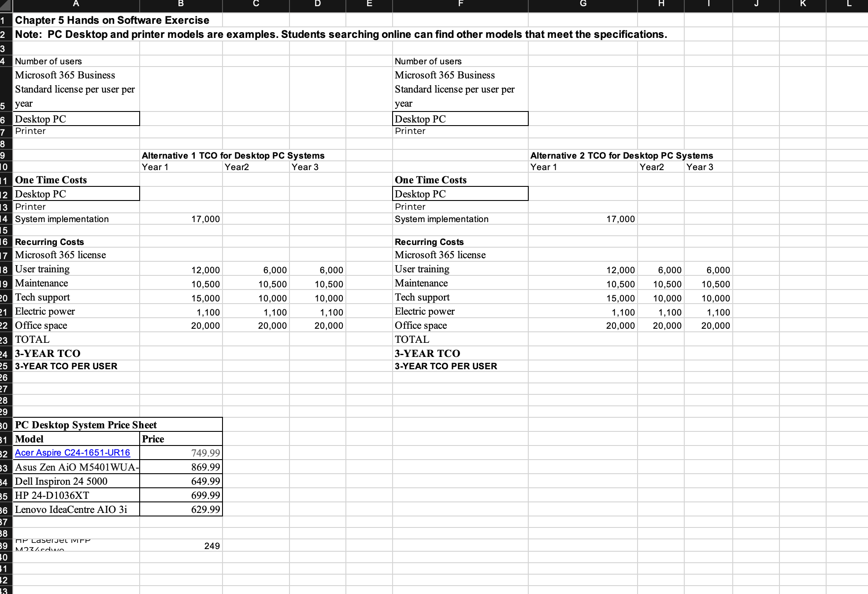868x594 pixels.
Task: Select row 1 header
Action: pos(5,20)
